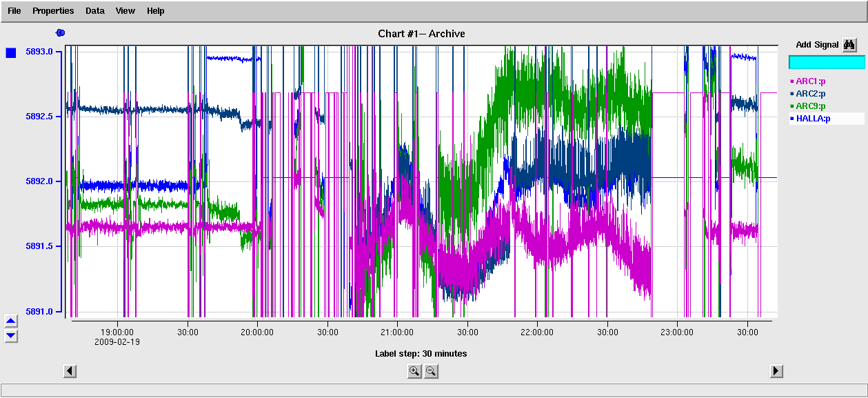Shift Y axis down with down arrow
The width and height of the screenshot is (868, 398).
pyautogui.click(x=11, y=336)
